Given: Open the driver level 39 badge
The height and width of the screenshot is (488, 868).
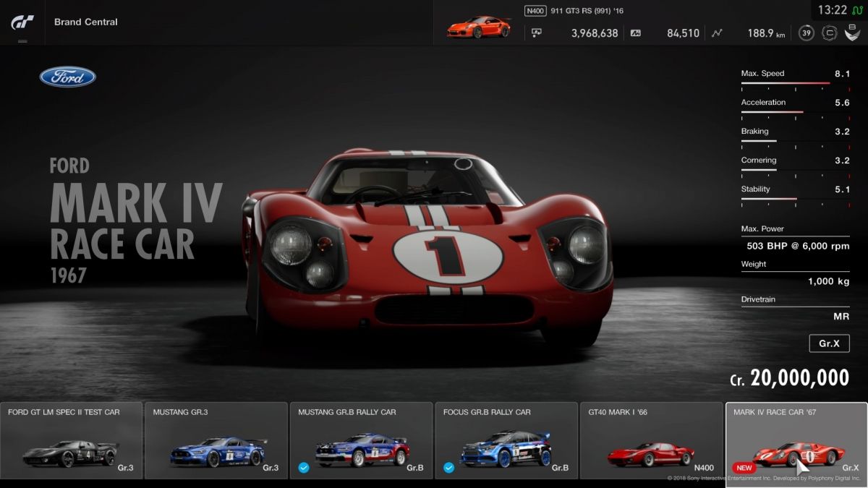Looking at the screenshot, I should (x=807, y=33).
